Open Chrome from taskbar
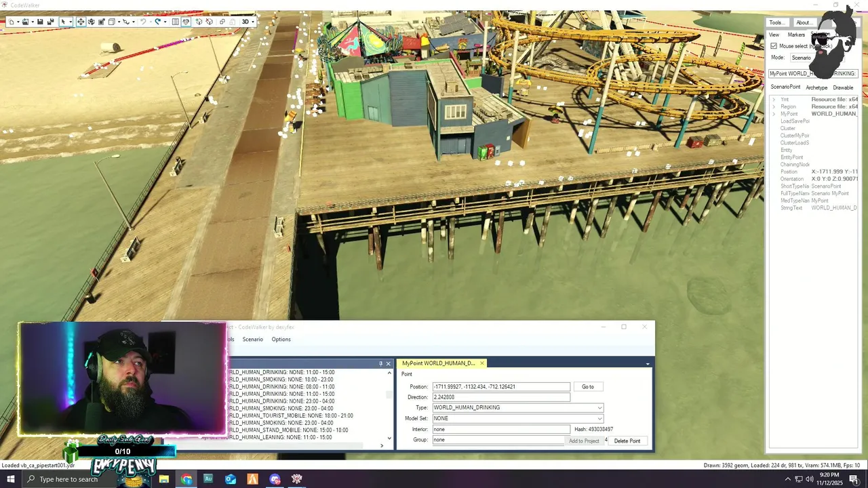This screenshot has height=488, width=868. pyautogui.click(x=186, y=479)
